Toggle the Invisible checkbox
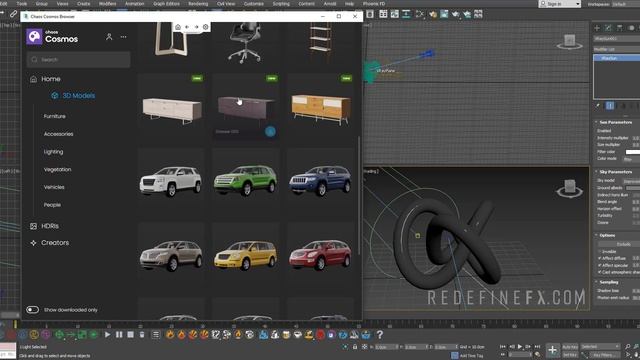Screen dimensions: 640x360 coord(600,251)
